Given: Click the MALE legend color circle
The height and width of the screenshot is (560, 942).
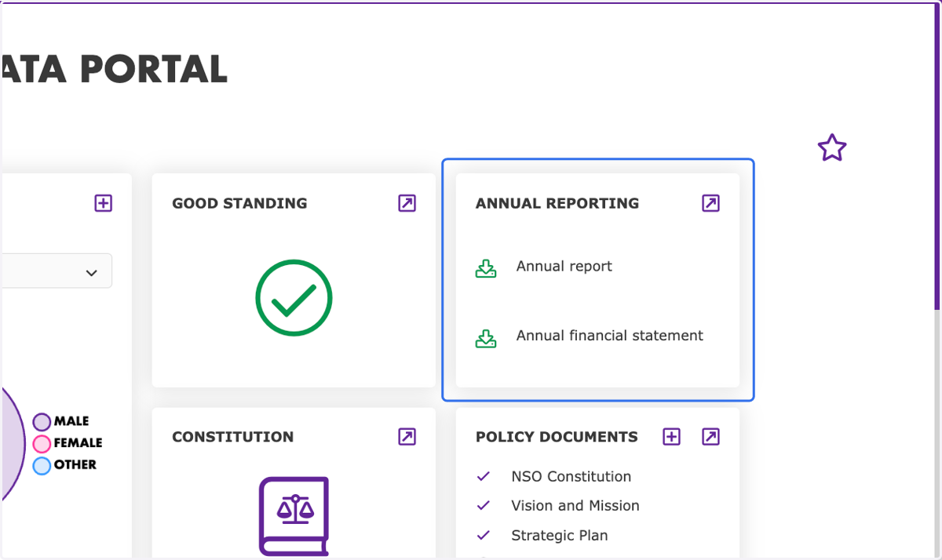Looking at the screenshot, I should (42, 422).
